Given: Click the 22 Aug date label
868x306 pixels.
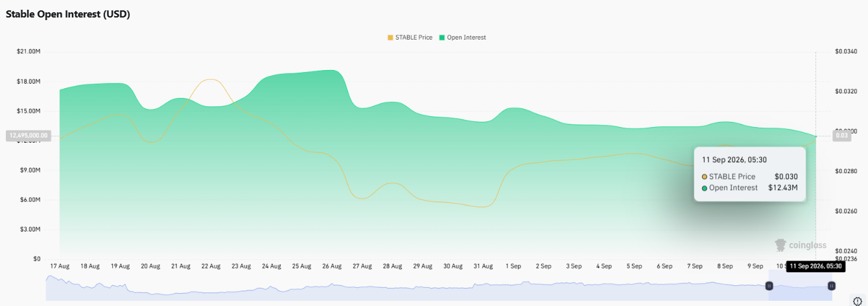Looking at the screenshot, I should pos(211,266).
